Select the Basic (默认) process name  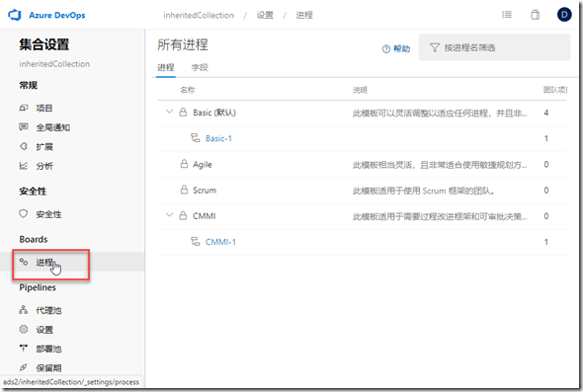coord(214,113)
